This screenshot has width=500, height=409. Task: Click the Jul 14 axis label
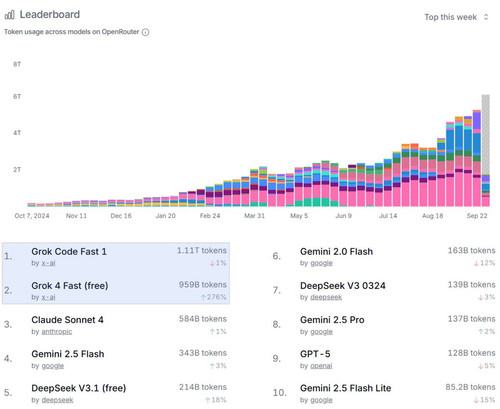(388, 216)
